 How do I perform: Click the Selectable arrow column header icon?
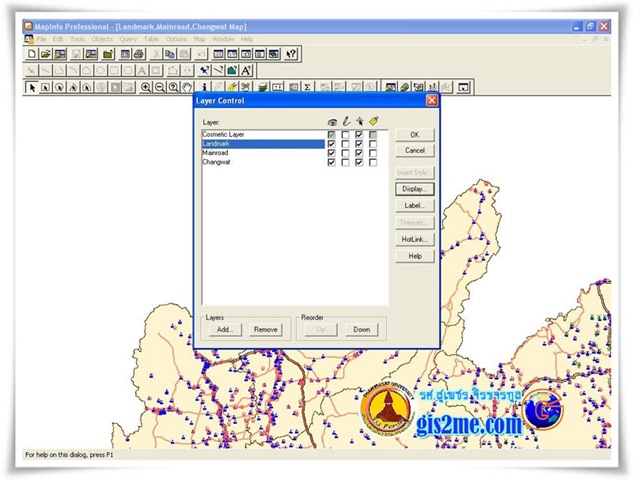[x=359, y=121]
